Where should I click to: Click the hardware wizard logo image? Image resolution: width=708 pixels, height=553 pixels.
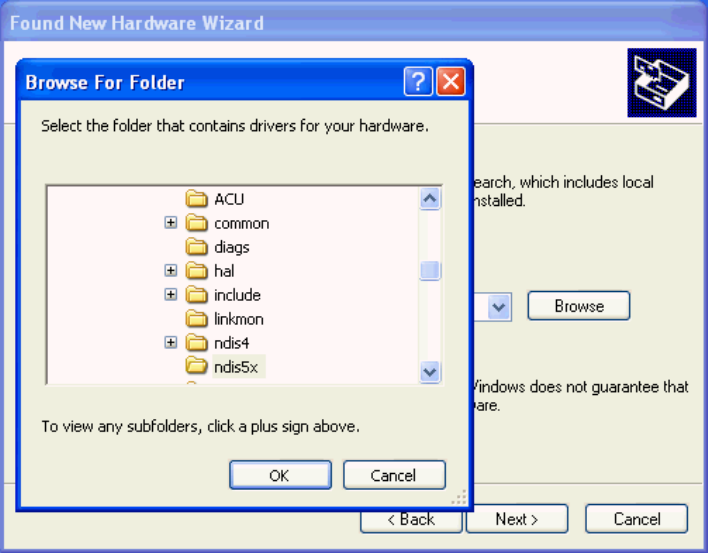[x=661, y=83]
